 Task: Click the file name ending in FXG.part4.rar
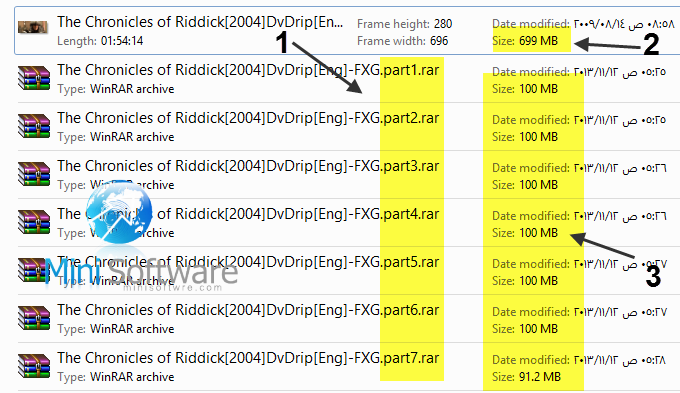pyautogui.click(x=248, y=214)
